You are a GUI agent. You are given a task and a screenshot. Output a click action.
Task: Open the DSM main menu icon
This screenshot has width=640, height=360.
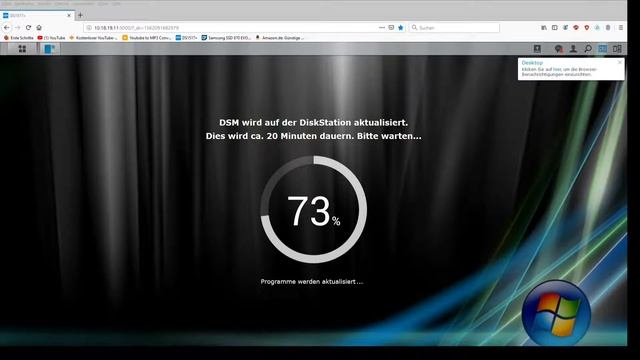pyautogui.click(x=22, y=49)
